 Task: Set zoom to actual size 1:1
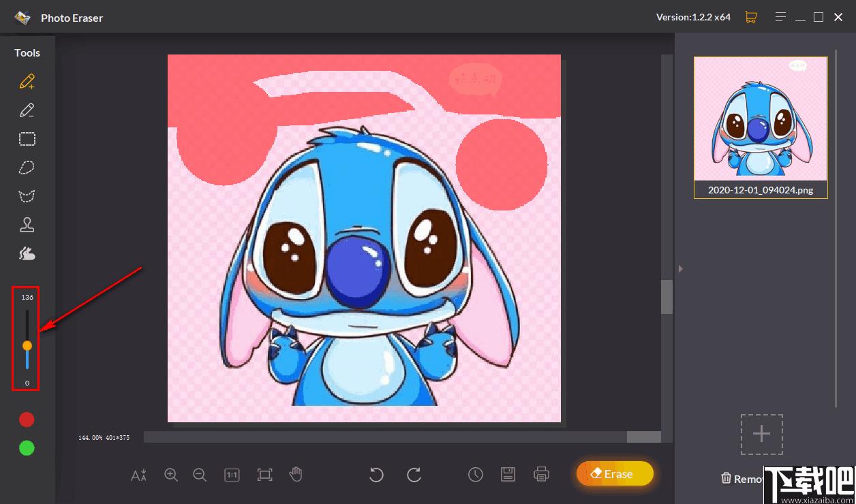232,475
